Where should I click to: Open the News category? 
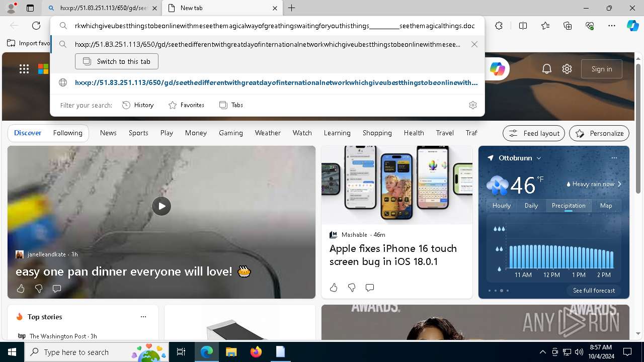[x=108, y=133]
